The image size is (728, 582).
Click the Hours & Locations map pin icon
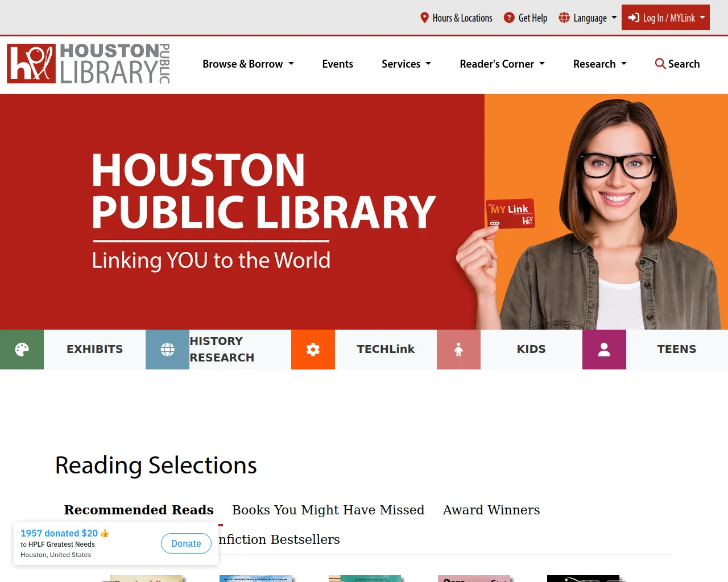click(424, 18)
